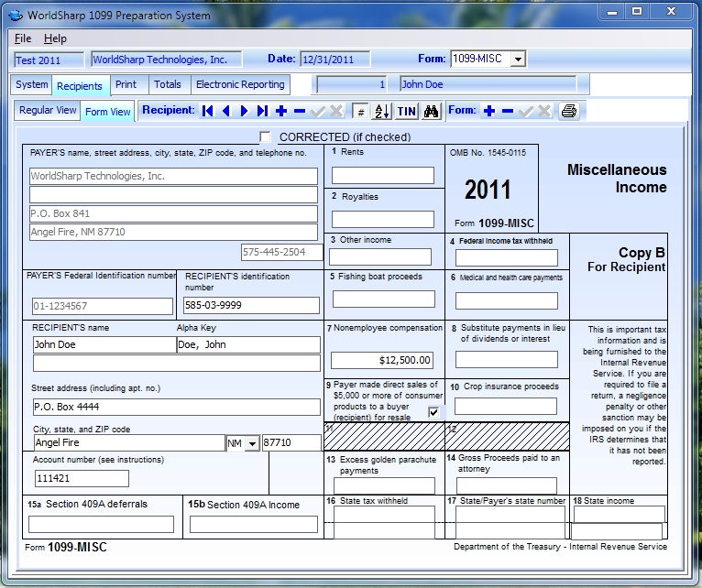Open the Totals tab
This screenshot has height=588, width=702.
point(167,84)
